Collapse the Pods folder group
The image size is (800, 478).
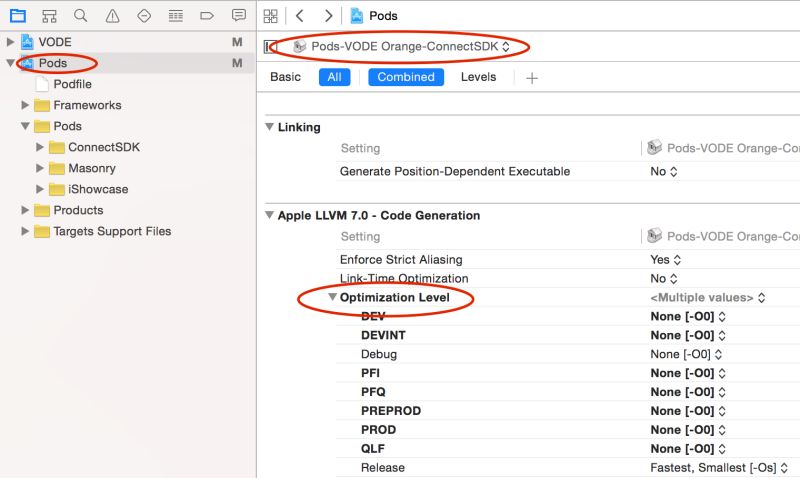point(25,126)
